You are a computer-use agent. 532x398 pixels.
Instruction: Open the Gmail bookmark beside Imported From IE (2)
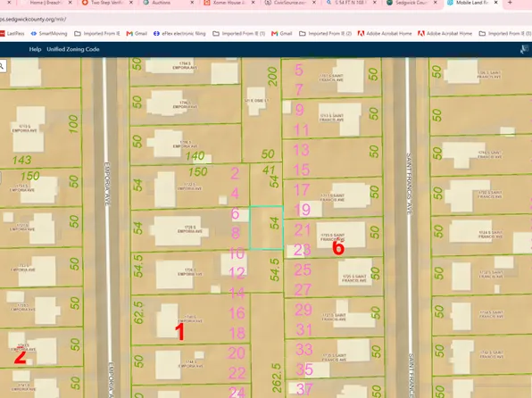[x=281, y=33]
